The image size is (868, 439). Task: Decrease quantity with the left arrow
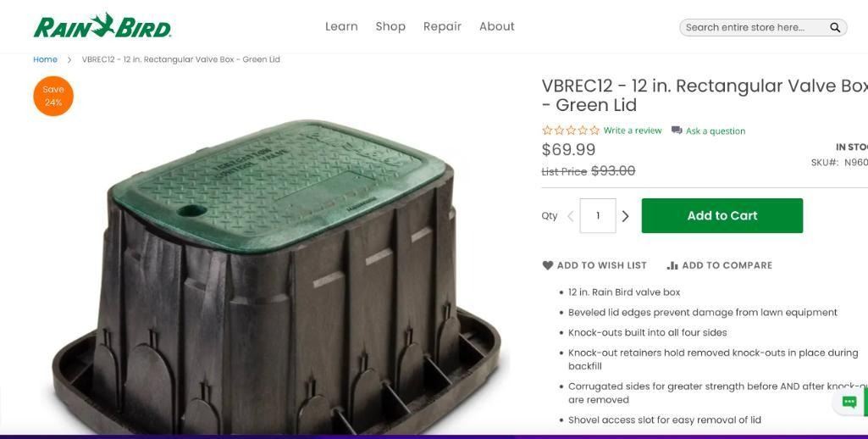tap(571, 216)
